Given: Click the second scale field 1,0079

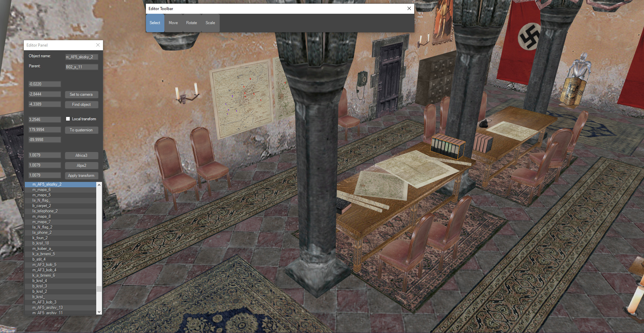Looking at the screenshot, I should [x=45, y=165].
